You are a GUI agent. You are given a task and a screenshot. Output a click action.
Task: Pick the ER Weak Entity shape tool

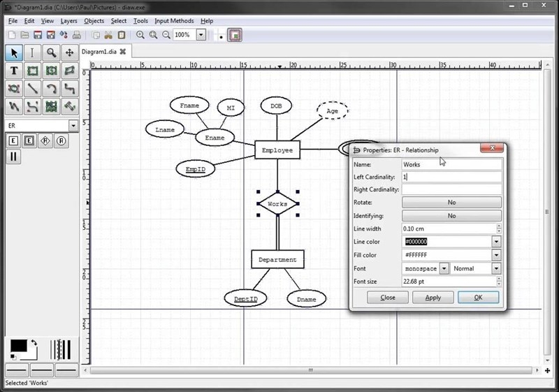coord(29,141)
